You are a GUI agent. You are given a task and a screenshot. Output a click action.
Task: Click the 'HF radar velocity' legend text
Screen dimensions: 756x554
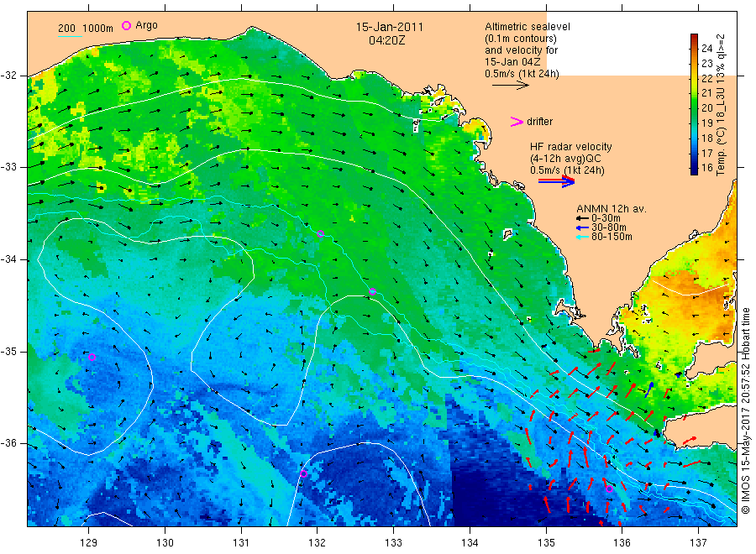pyautogui.click(x=571, y=146)
